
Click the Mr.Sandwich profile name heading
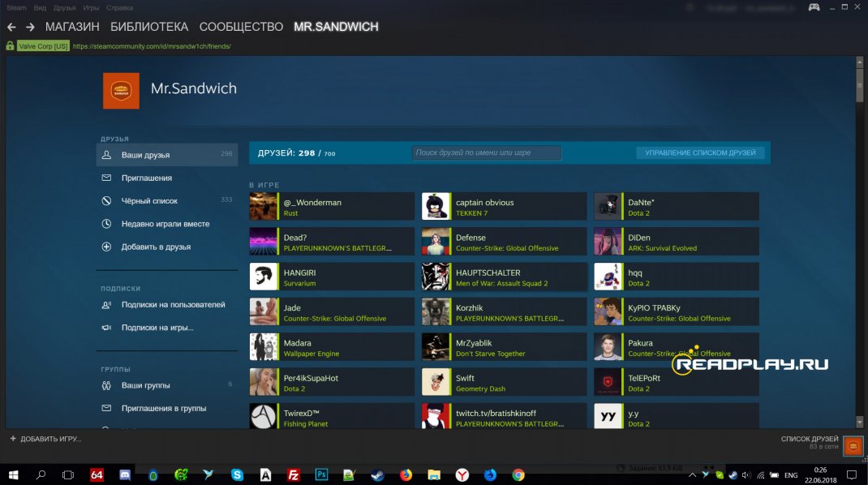point(194,88)
